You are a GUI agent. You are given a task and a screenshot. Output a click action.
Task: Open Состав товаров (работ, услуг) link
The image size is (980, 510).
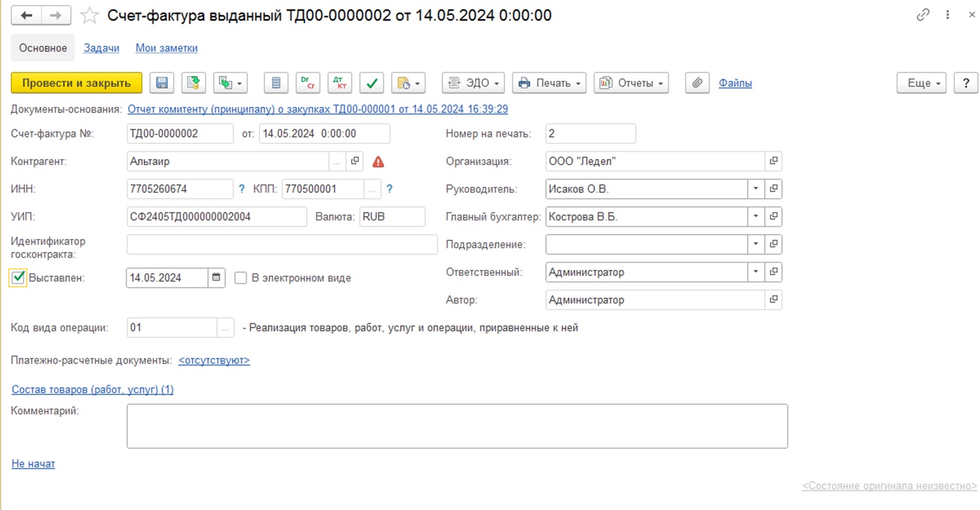(92, 390)
